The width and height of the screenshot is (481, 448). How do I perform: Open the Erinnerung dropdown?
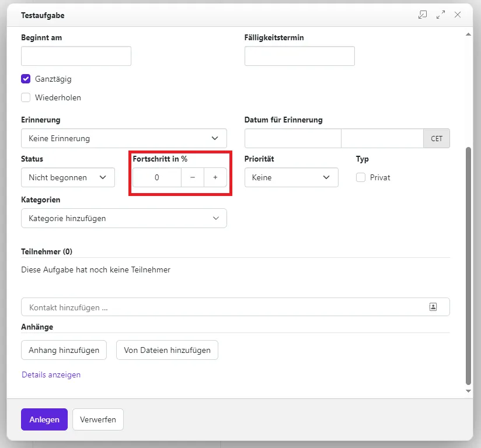click(x=124, y=138)
